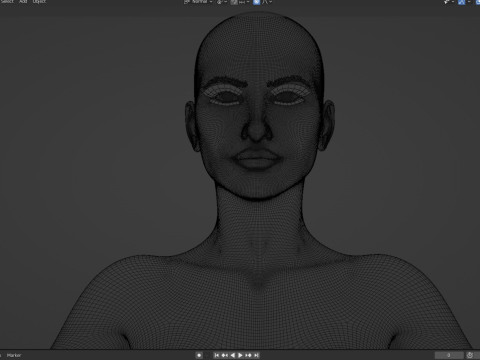Jump to the timeline end frame

256,355
